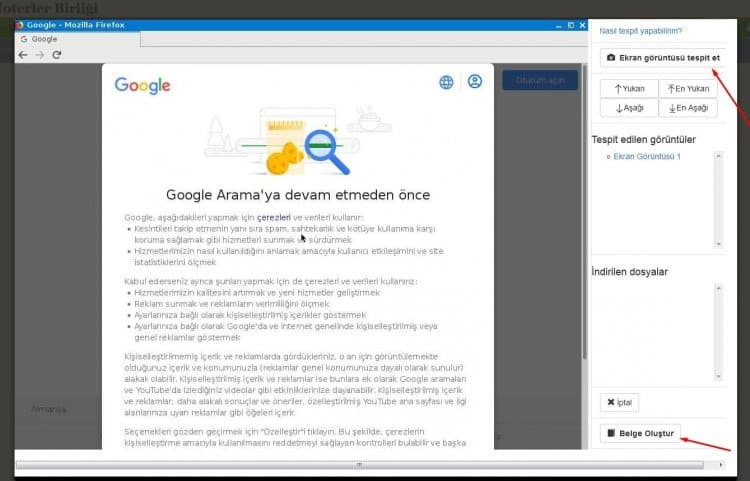The image size is (750, 481).
Task: Open the çerezleri cookies link
Action: pyautogui.click(x=274, y=218)
